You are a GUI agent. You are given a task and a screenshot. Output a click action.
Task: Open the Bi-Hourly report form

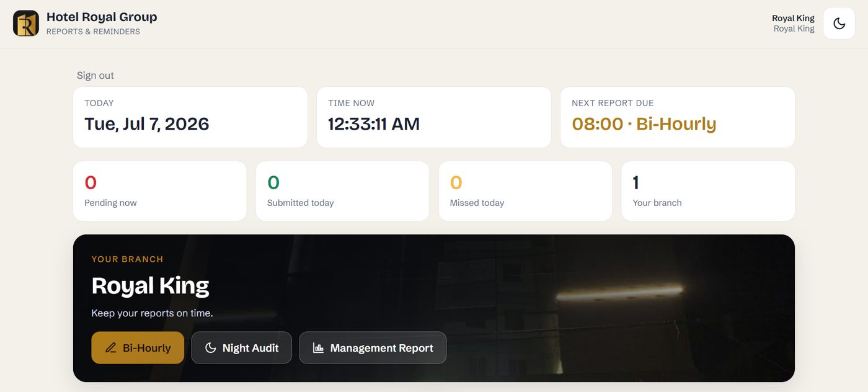pyautogui.click(x=138, y=348)
